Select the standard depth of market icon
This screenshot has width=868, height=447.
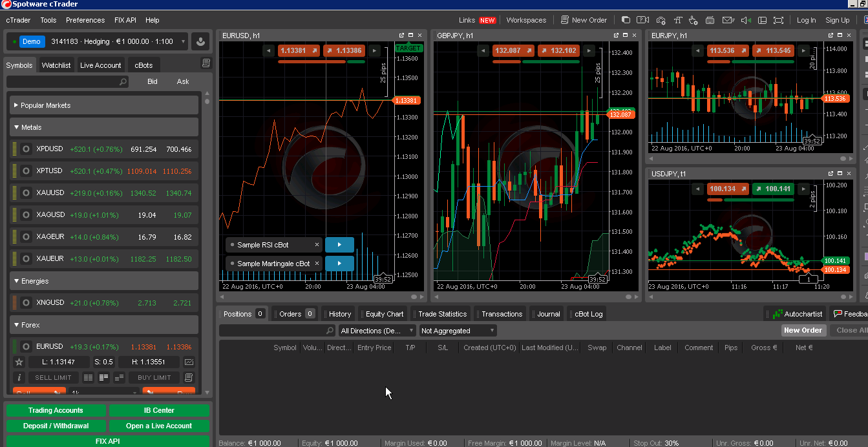[x=89, y=377]
